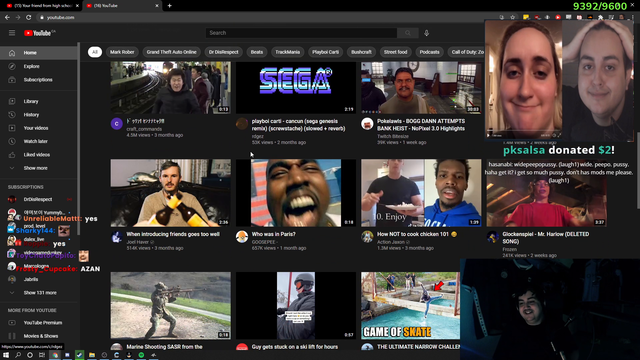Activate voice search microphone icon

point(427,33)
